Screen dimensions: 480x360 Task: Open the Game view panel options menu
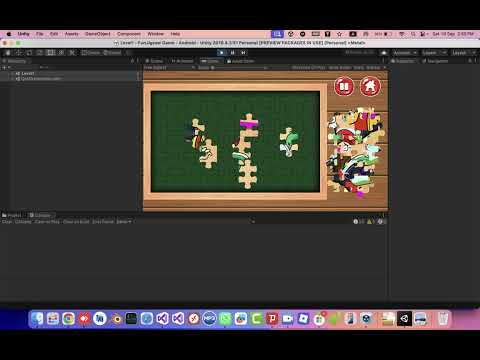point(383,61)
